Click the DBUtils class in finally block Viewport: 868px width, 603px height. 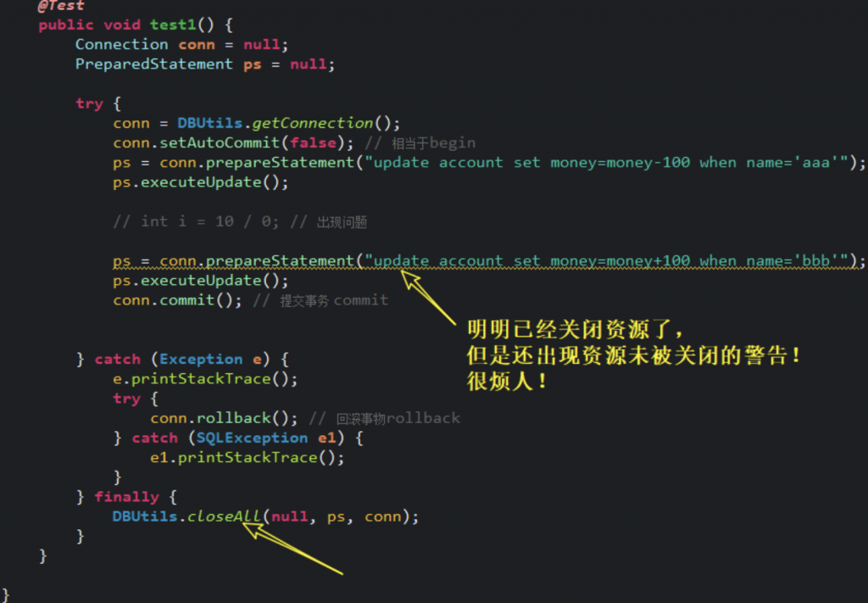[x=144, y=516]
